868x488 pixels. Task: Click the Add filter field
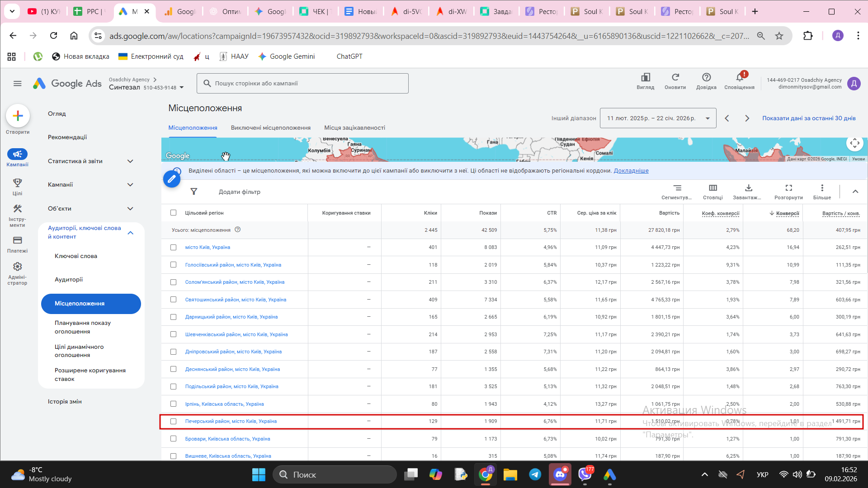tap(239, 192)
